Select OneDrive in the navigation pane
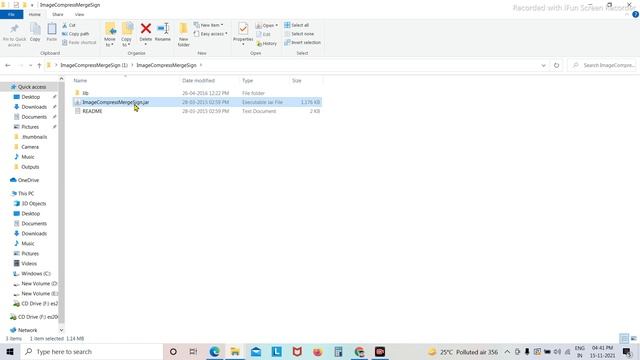 [28, 180]
